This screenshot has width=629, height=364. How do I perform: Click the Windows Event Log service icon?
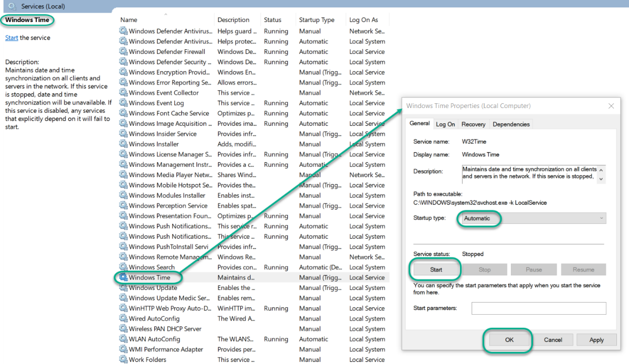click(124, 103)
